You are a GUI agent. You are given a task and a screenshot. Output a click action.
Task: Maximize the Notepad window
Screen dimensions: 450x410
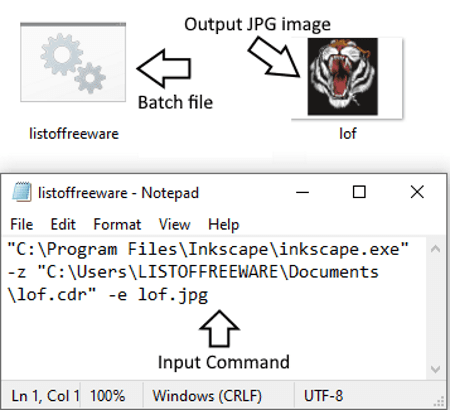pos(359,192)
